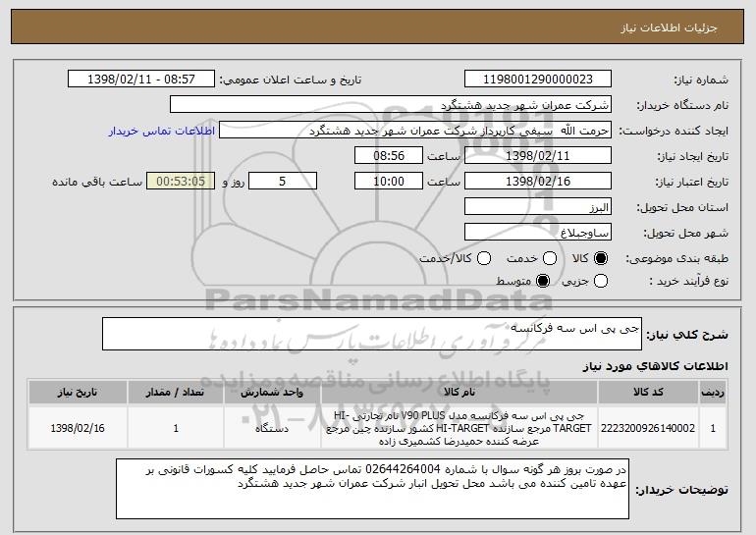This screenshot has height=535, width=756.
Task: Click the delivery province field البرز
Action: coord(538,207)
